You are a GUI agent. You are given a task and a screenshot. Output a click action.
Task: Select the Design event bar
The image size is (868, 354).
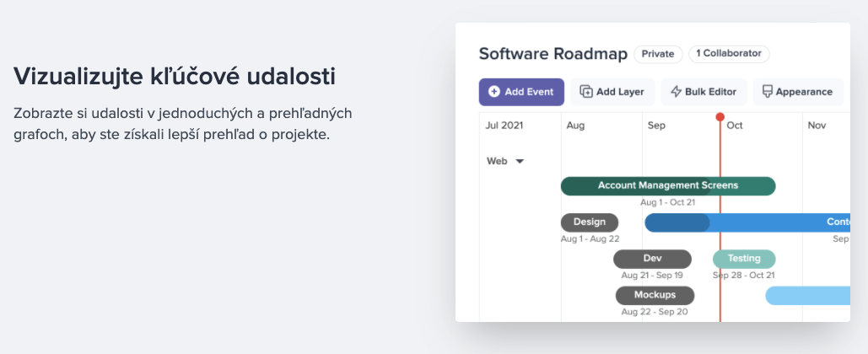[590, 223]
